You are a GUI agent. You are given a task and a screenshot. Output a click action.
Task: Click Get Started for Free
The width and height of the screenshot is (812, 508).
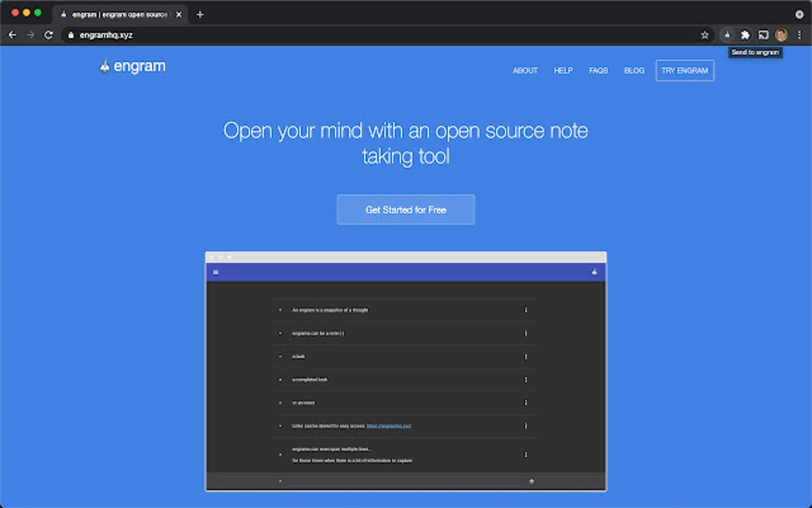405,209
